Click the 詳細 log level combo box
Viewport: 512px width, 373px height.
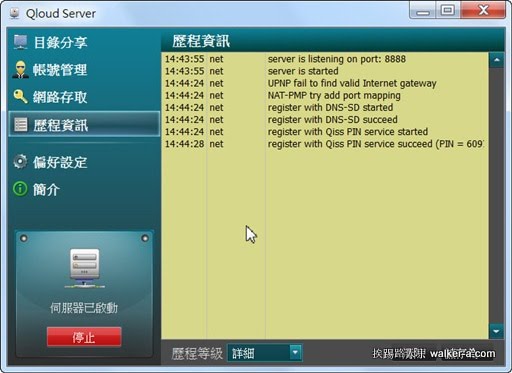(265, 353)
